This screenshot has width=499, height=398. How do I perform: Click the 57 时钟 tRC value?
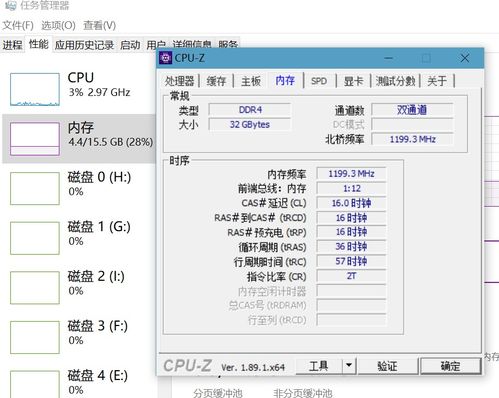tap(351, 261)
